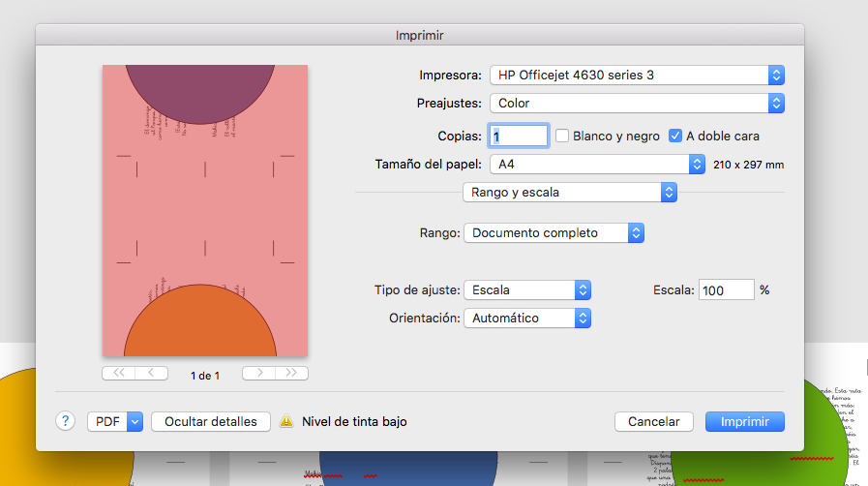Click Ocultar detalles button

coord(211,422)
